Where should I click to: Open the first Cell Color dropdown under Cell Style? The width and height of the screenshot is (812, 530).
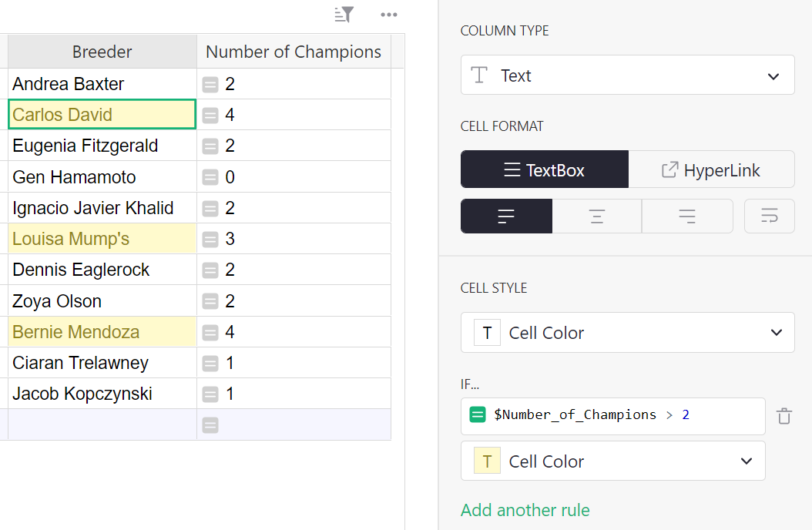click(627, 332)
